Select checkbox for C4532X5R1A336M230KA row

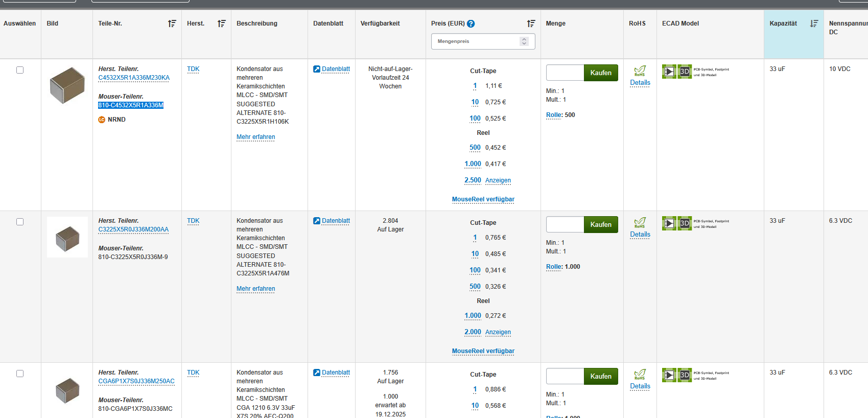click(20, 70)
